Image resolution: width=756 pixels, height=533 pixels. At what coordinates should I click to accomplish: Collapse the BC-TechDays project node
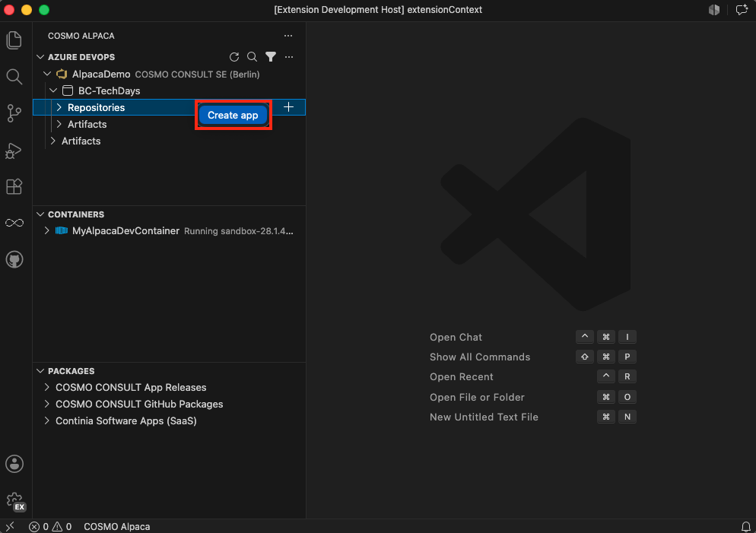coord(53,90)
